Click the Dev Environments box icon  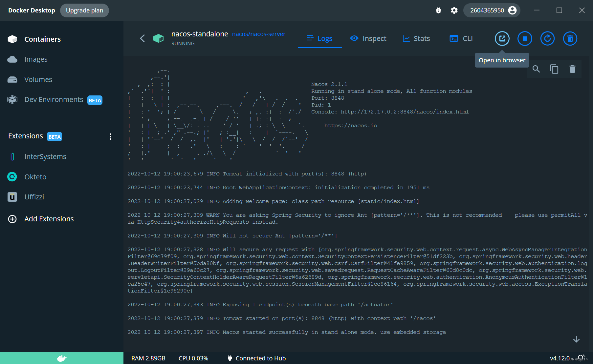point(12,99)
